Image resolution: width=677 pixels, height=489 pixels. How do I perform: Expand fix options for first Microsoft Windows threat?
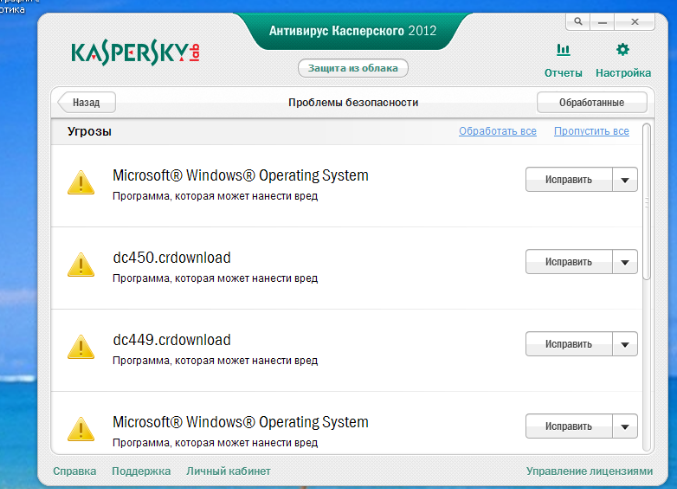pos(625,180)
